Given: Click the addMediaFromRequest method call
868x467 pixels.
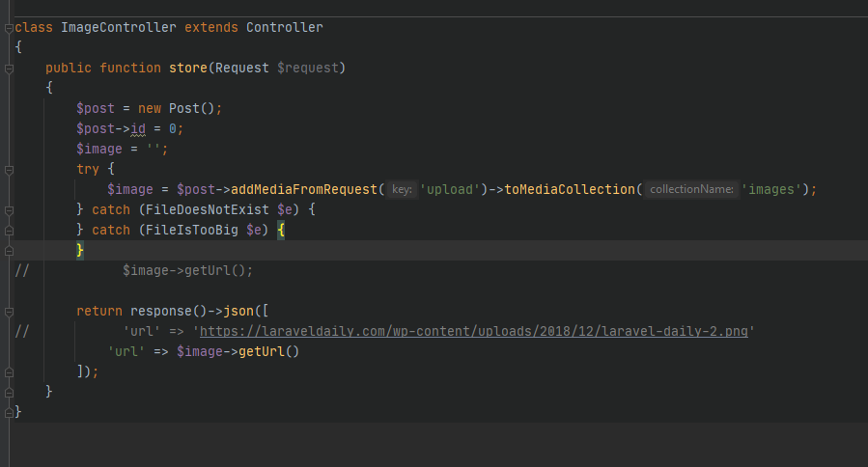Looking at the screenshot, I should pyautogui.click(x=304, y=189).
